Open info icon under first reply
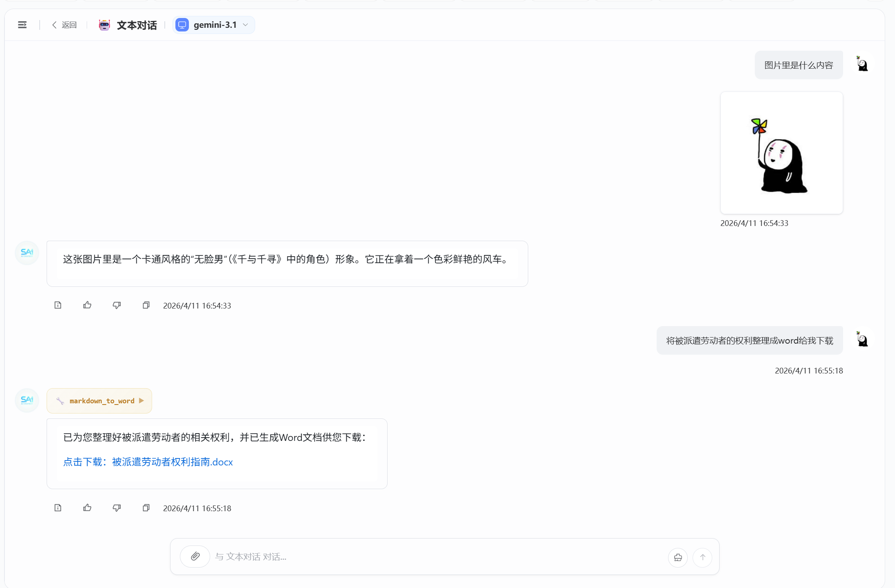The width and height of the screenshot is (895, 588). 58,305
